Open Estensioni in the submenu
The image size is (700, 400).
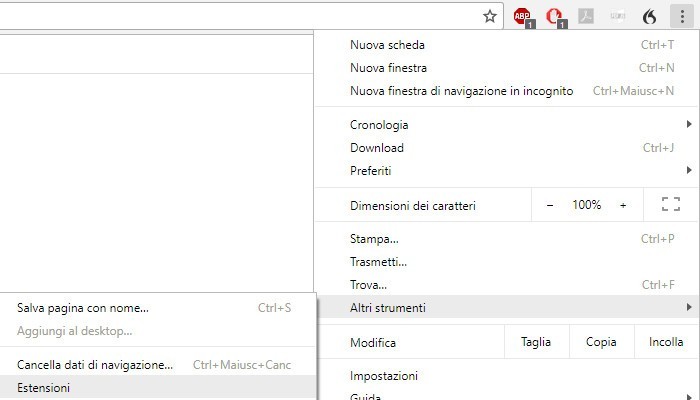point(158,388)
